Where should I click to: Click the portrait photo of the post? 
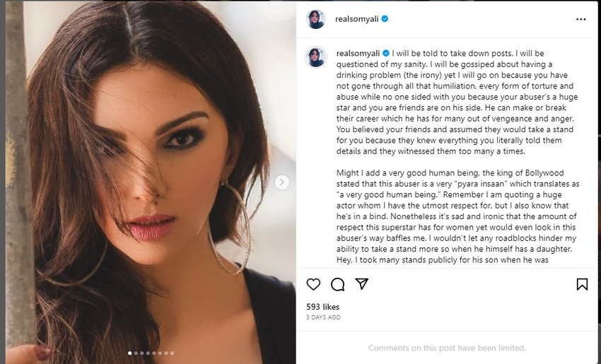[x=148, y=177]
